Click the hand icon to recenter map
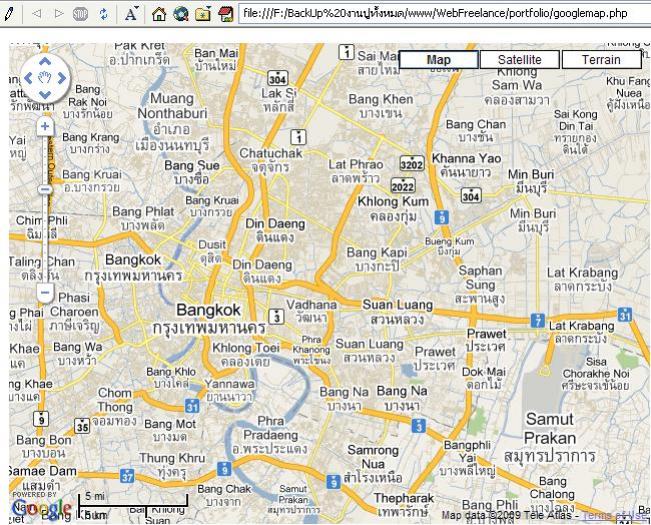Screen dimensions: 651x525 [x=45, y=78]
